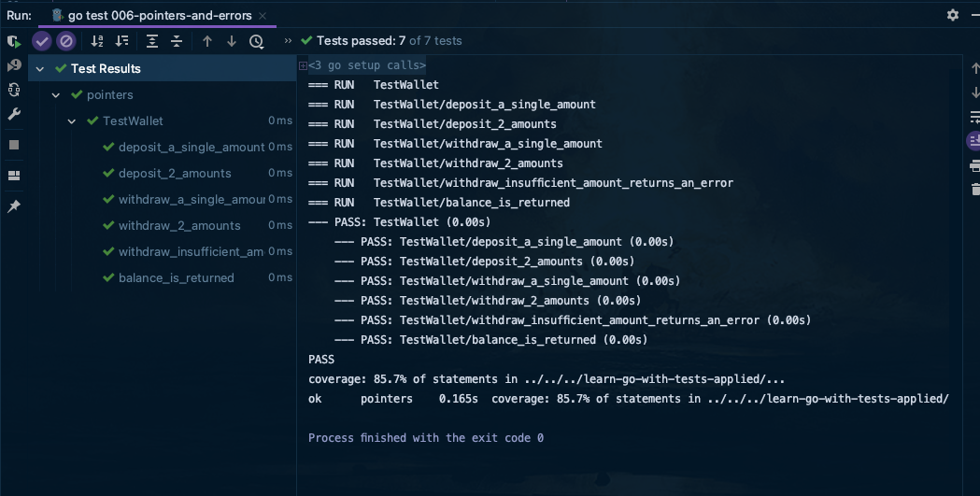Click the stop process square button
This screenshot has width=980, height=496.
point(14,145)
